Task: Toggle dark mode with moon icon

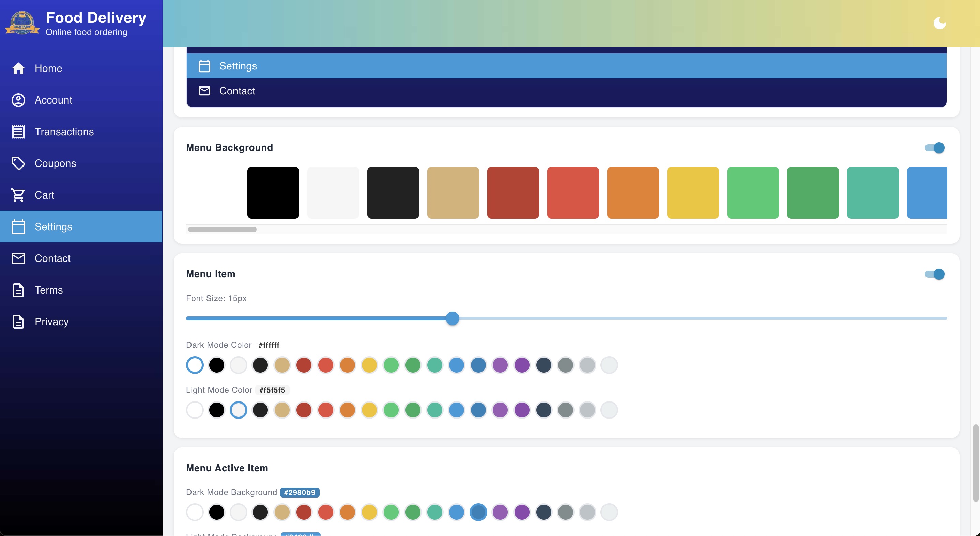Action: [939, 23]
